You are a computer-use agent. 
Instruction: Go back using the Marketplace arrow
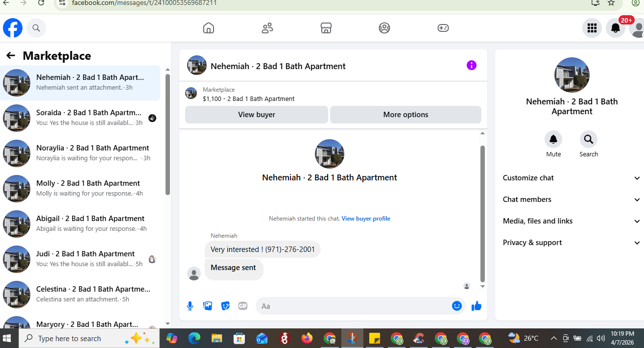pos(11,55)
